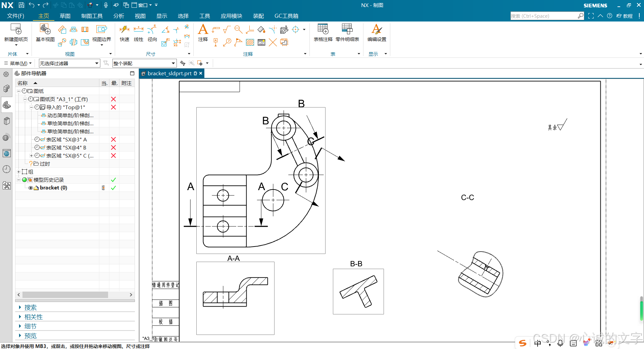Click the 教程 tutorial button
644x349 pixels.
[625, 16]
